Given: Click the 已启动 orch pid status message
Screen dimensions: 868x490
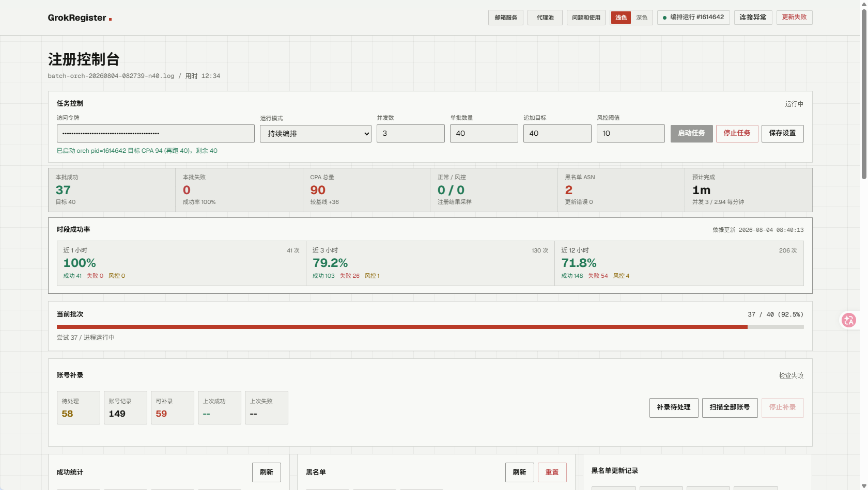Looking at the screenshot, I should [137, 151].
